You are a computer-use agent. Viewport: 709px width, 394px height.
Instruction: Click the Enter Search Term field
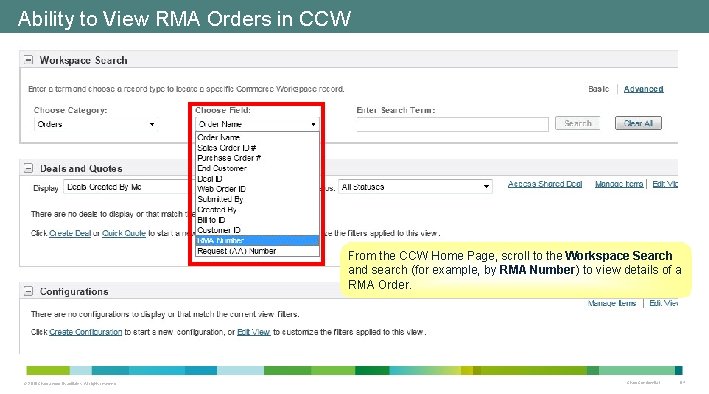pos(452,124)
